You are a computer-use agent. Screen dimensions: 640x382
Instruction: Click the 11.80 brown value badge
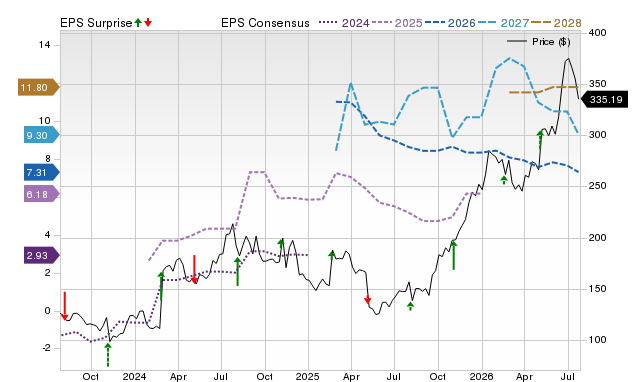(38, 87)
